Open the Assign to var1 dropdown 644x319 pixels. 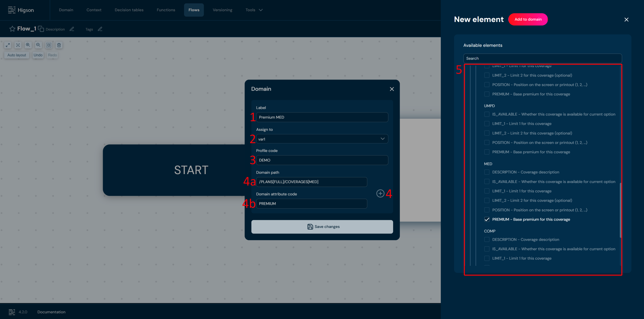tap(322, 139)
